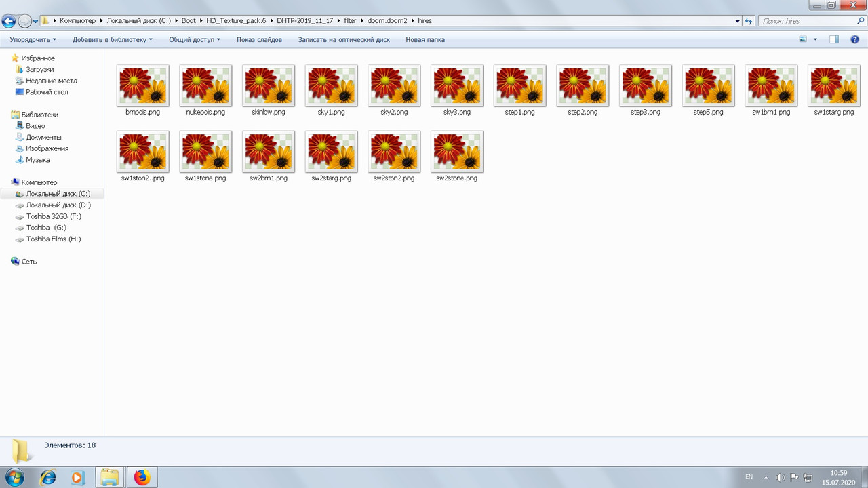Click 'doom.doom2' breadcrumb segment
This screenshot has width=868, height=488.
[387, 21]
